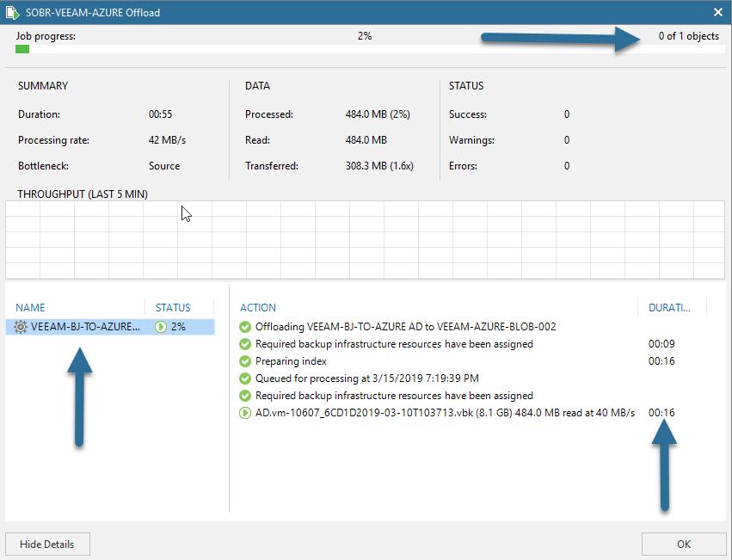Click the Warnings label in STATUS section
732x560 pixels.
point(471,140)
